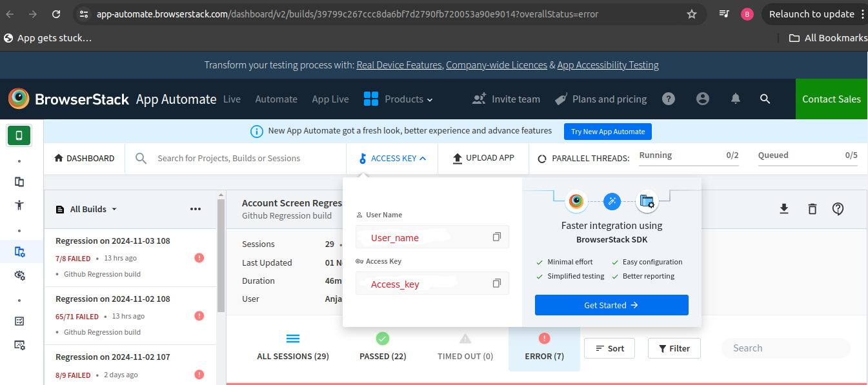The width and height of the screenshot is (868, 385).
Task: Bookmark this page with the star icon
Action: (x=692, y=14)
